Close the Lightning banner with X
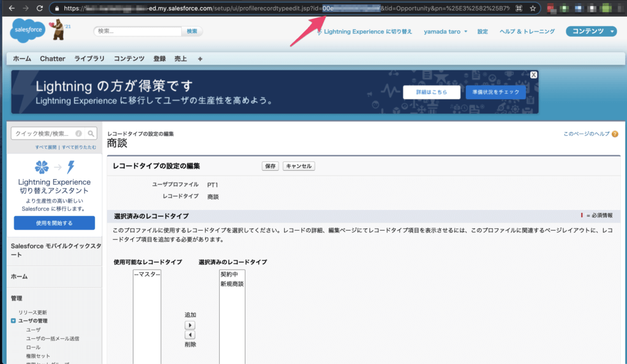 click(x=534, y=75)
